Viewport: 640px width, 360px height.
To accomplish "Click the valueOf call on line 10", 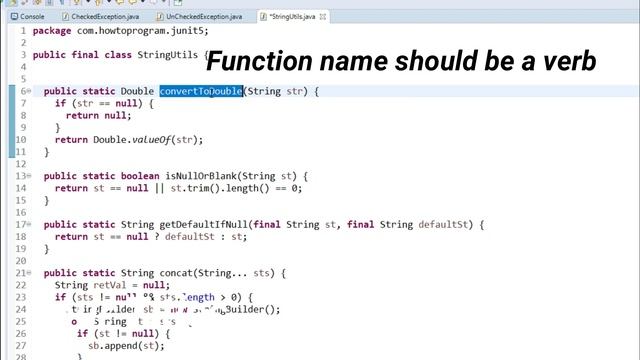I will click(x=151, y=140).
